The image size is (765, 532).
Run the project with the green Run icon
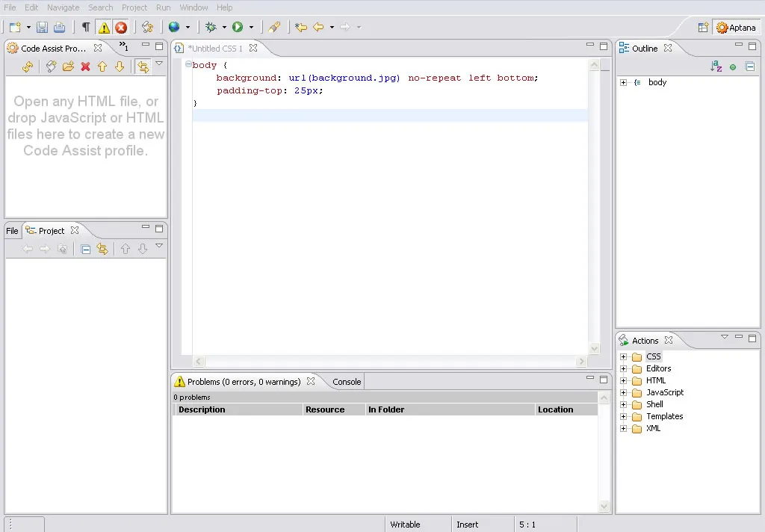pyautogui.click(x=238, y=27)
